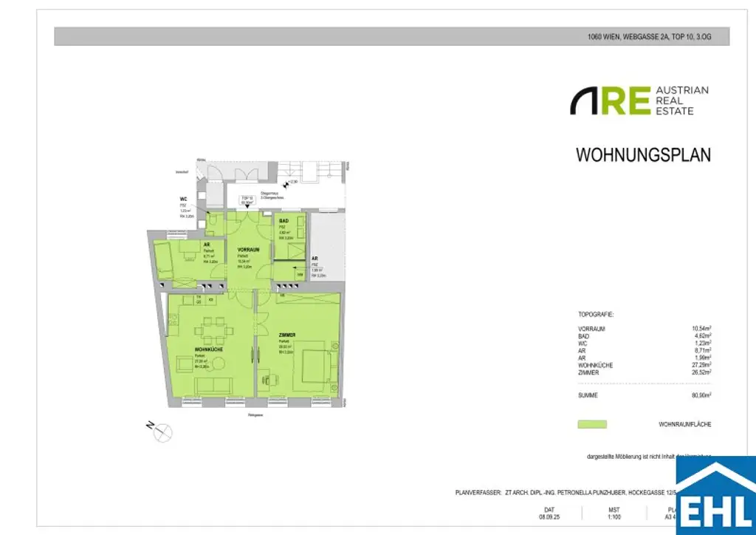Screen dimensions: 756x535
Task: Click the MST 1:100 scale field
Action: click(x=594, y=513)
